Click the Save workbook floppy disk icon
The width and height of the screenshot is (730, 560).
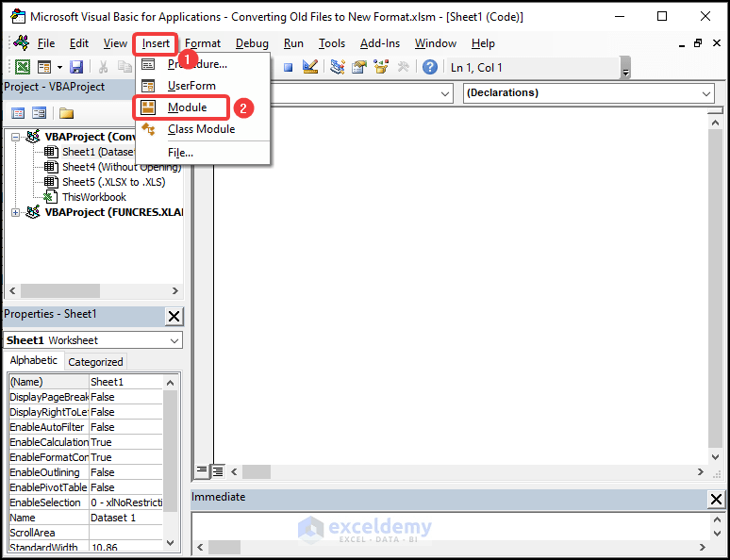[76, 68]
